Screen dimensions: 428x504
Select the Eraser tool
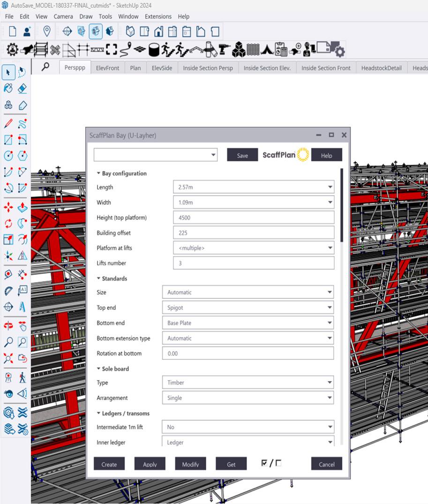click(22, 88)
